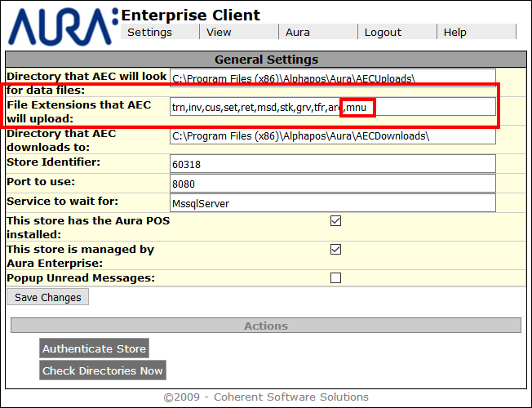This screenshot has width=532, height=408.
Task: Click the Actions section header
Action: [266, 326]
